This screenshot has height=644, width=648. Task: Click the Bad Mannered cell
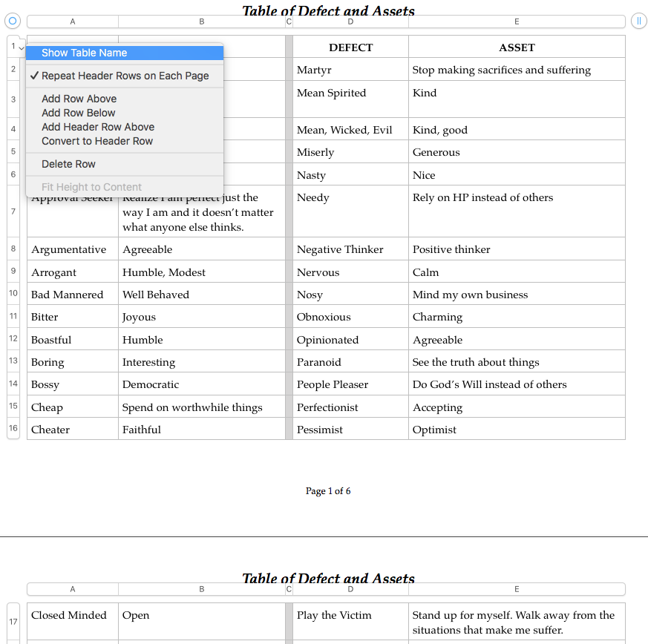(x=73, y=294)
